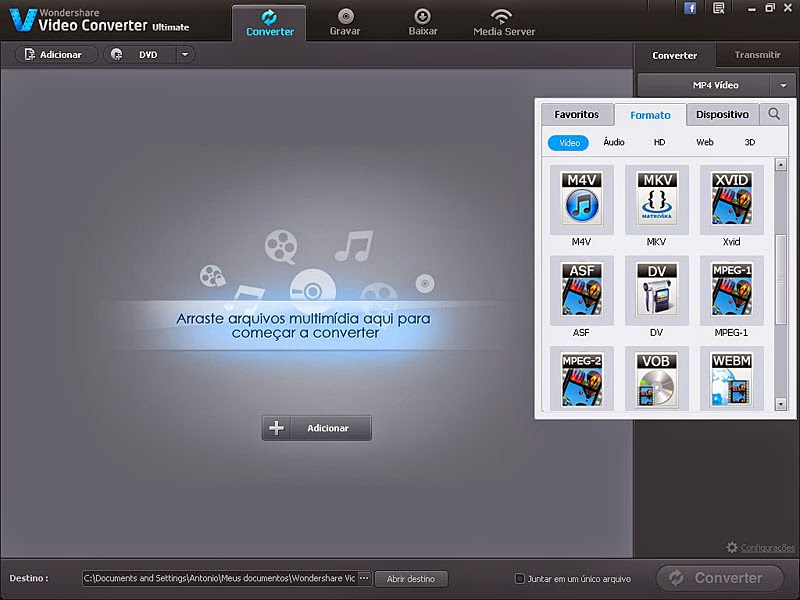
Task: Open the Media Server tab
Action: [x=504, y=23]
